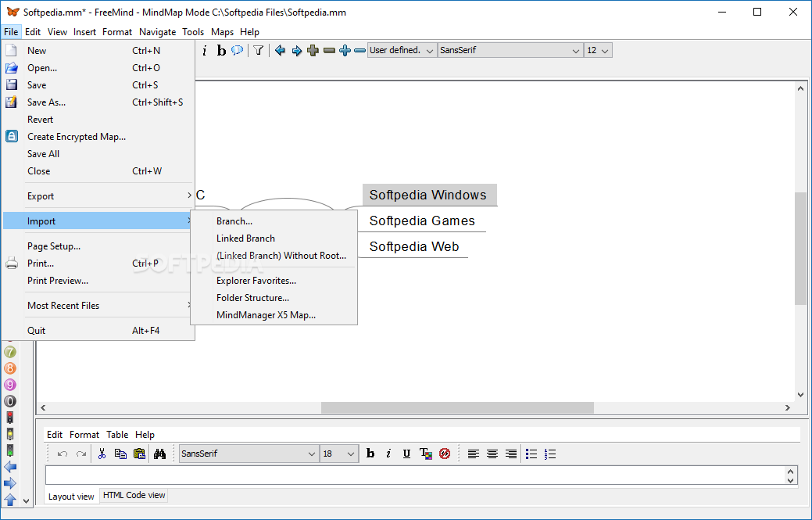
Task: Click in the note text input area
Action: coord(414,475)
